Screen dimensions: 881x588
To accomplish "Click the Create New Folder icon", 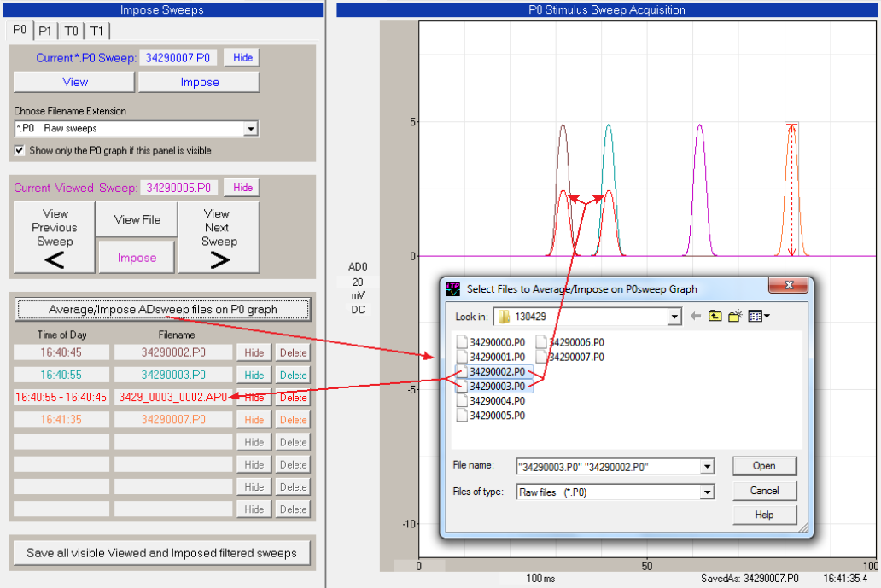I will pyautogui.click(x=734, y=317).
